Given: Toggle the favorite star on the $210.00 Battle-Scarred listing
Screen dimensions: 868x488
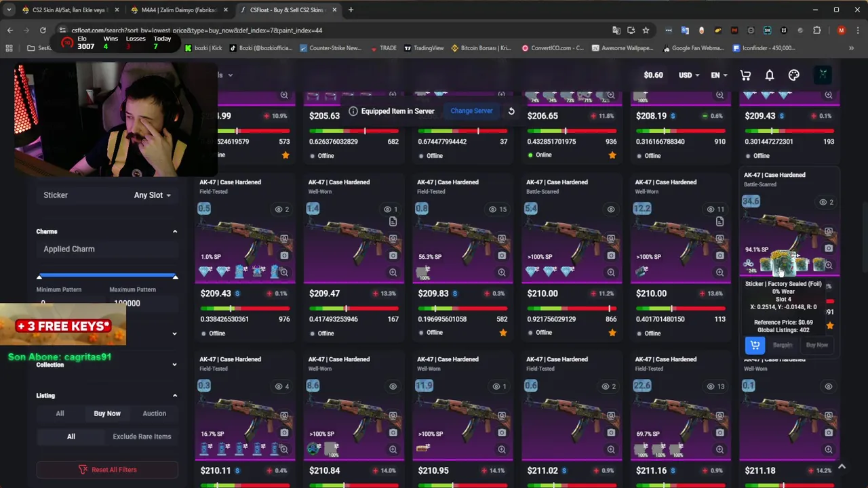Looking at the screenshot, I should pyautogui.click(x=612, y=333).
